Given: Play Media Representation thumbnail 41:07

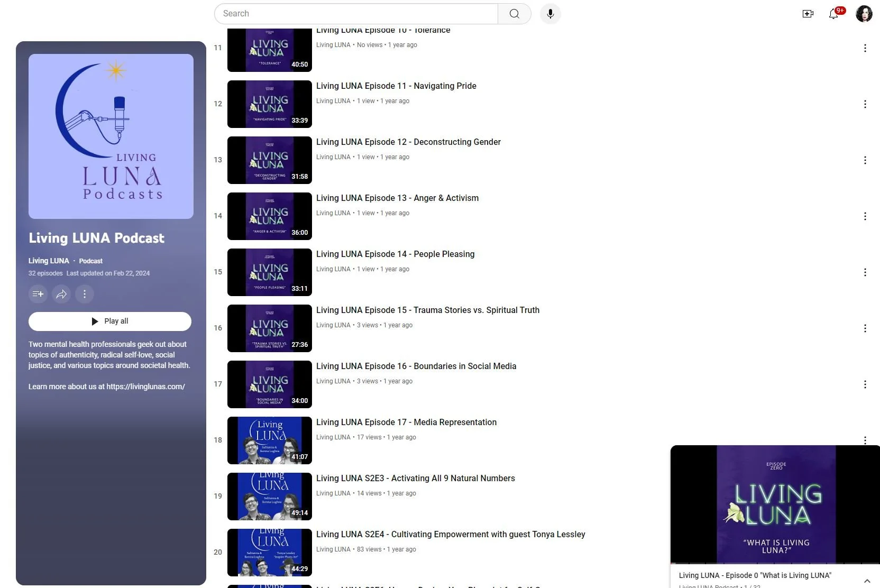Looking at the screenshot, I should point(270,440).
